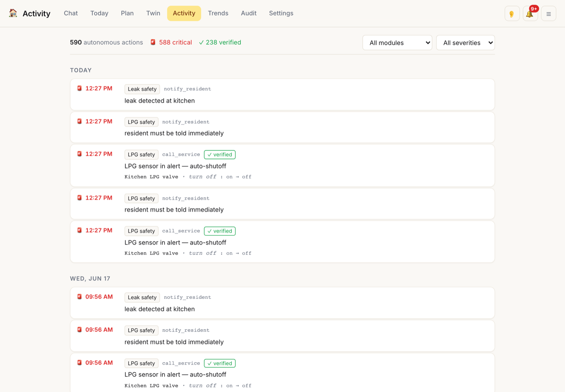Image resolution: width=565 pixels, height=392 pixels.
Task: Open the notifications bell icon
Action: click(x=530, y=14)
